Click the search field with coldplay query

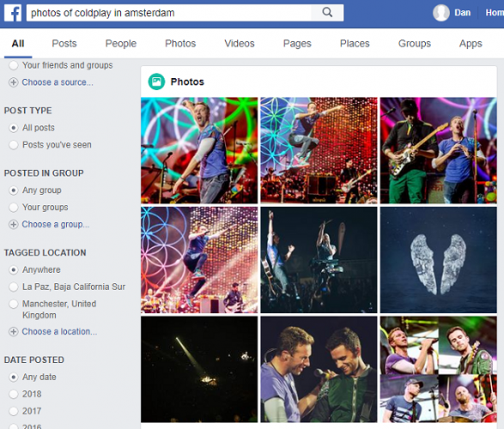pyautogui.click(x=169, y=13)
